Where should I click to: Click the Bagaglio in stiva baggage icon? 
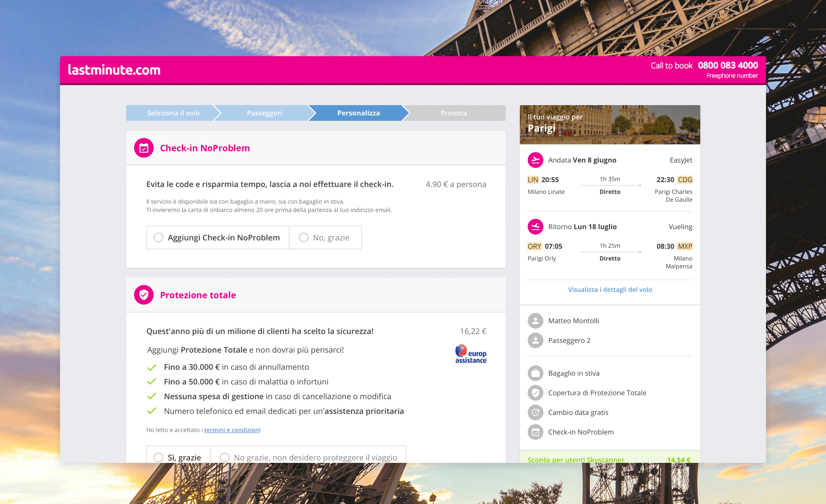[535, 373]
